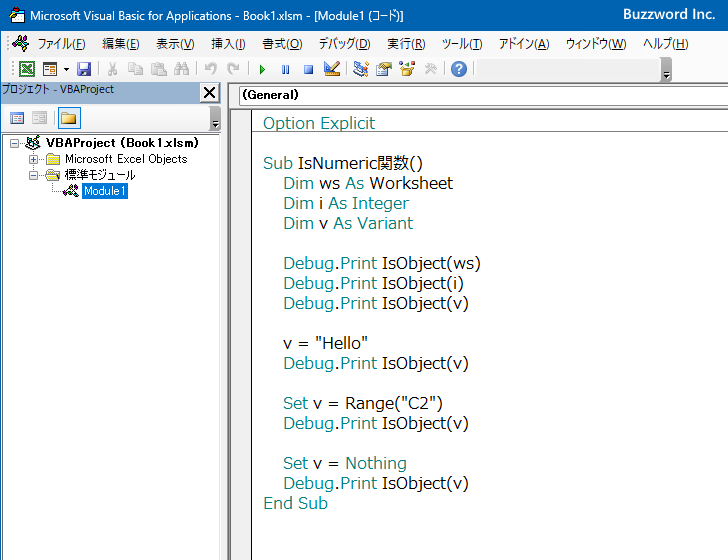Open the ウィンドウ(W) menu
This screenshot has width=728, height=560.
596,44
